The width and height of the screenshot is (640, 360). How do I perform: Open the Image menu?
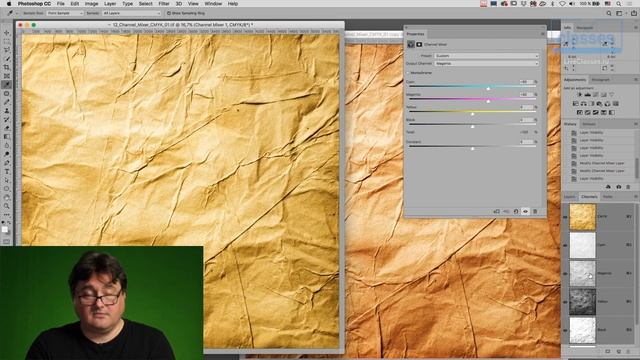(91, 4)
